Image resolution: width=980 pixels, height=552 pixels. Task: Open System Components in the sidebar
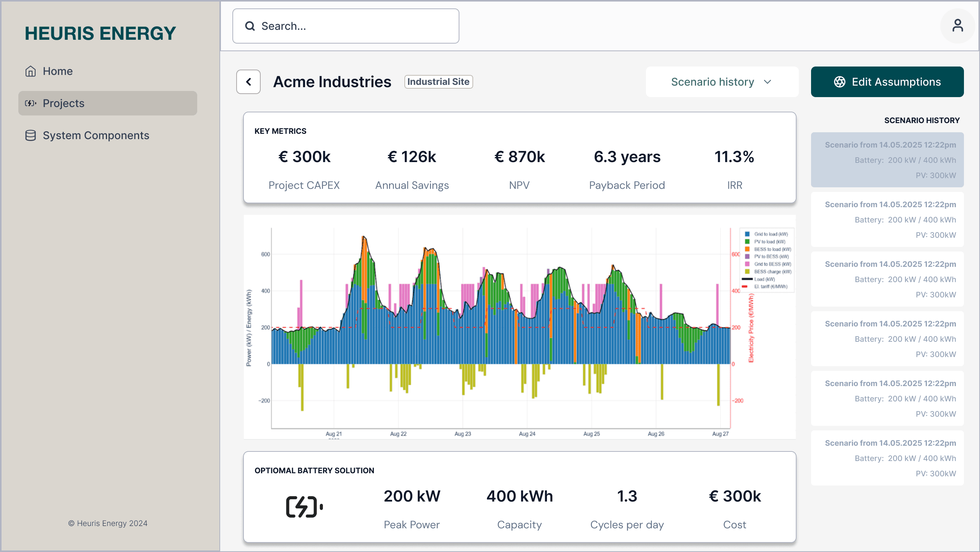click(96, 135)
